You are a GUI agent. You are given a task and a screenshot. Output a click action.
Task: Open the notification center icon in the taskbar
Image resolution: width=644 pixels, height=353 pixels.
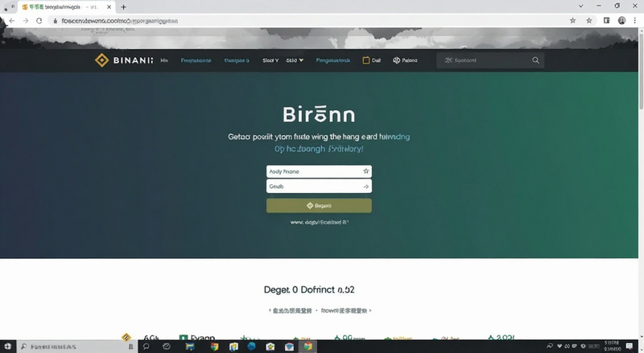(x=630, y=347)
